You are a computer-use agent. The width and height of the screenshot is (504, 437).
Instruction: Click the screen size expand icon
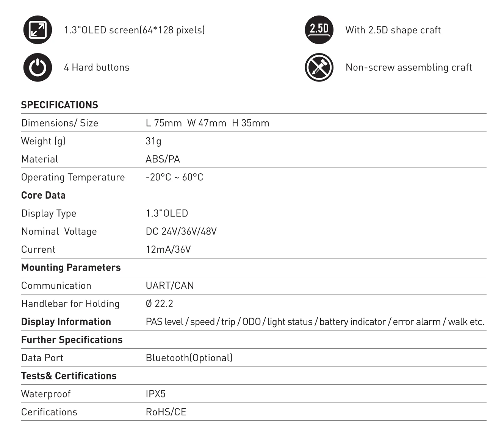click(x=38, y=30)
